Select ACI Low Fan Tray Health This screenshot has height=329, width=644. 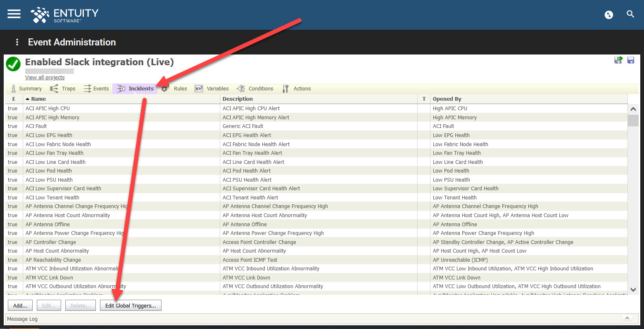pos(55,153)
